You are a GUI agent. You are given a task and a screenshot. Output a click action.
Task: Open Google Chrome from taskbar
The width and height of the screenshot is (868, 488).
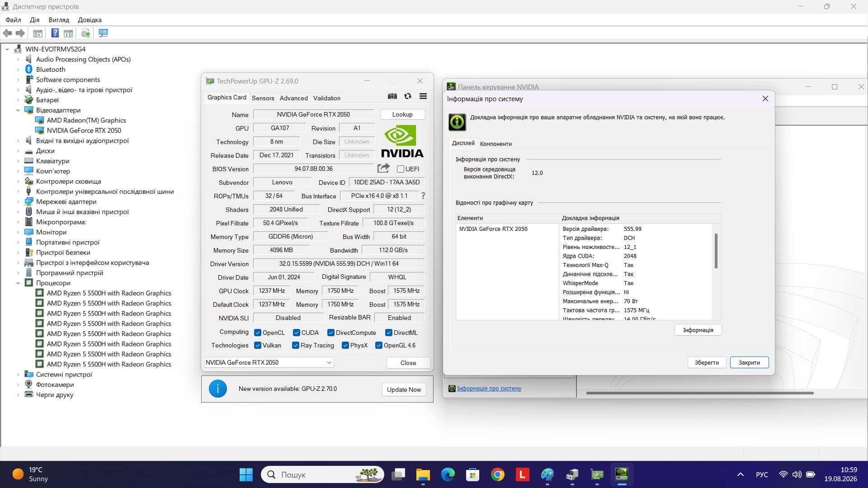tap(498, 474)
